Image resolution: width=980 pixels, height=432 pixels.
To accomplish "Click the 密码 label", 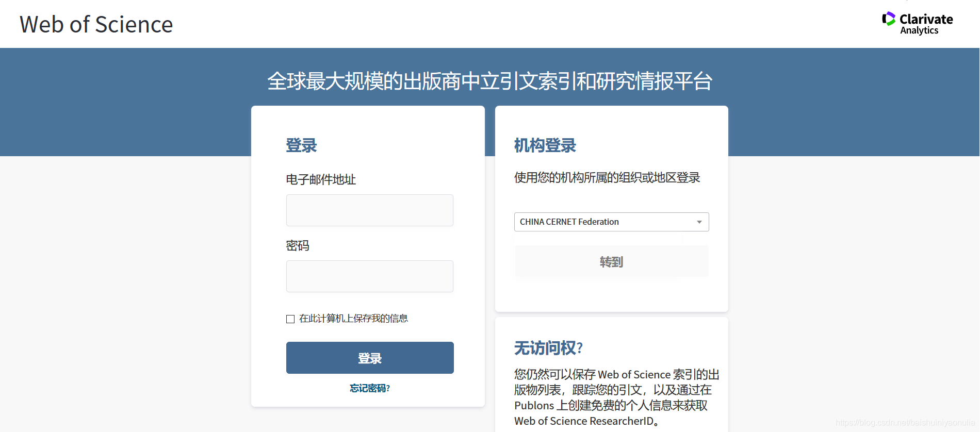I will point(298,245).
